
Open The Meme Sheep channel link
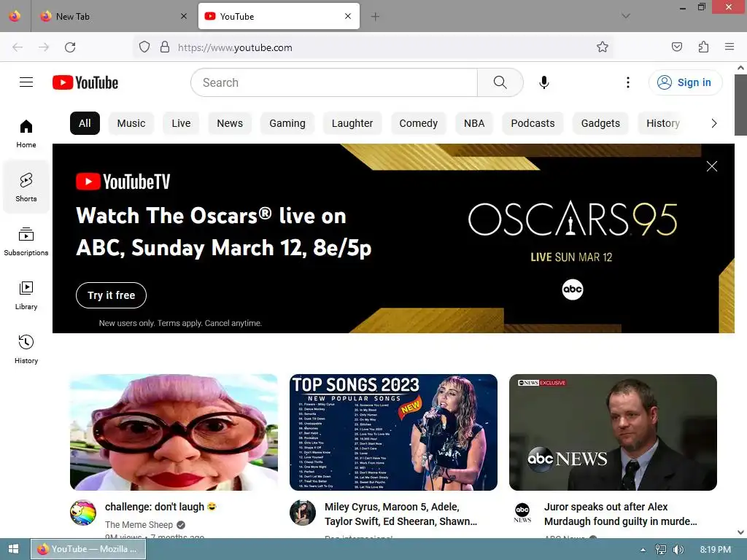coord(139,524)
